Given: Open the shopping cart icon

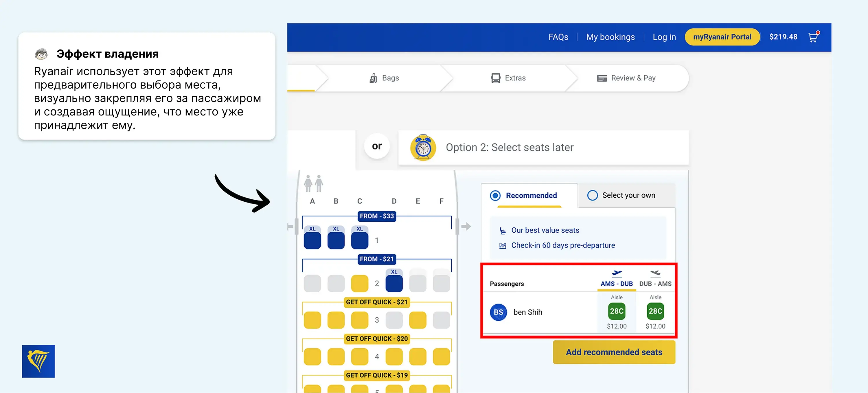Looking at the screenshot, I should [813, 37].
